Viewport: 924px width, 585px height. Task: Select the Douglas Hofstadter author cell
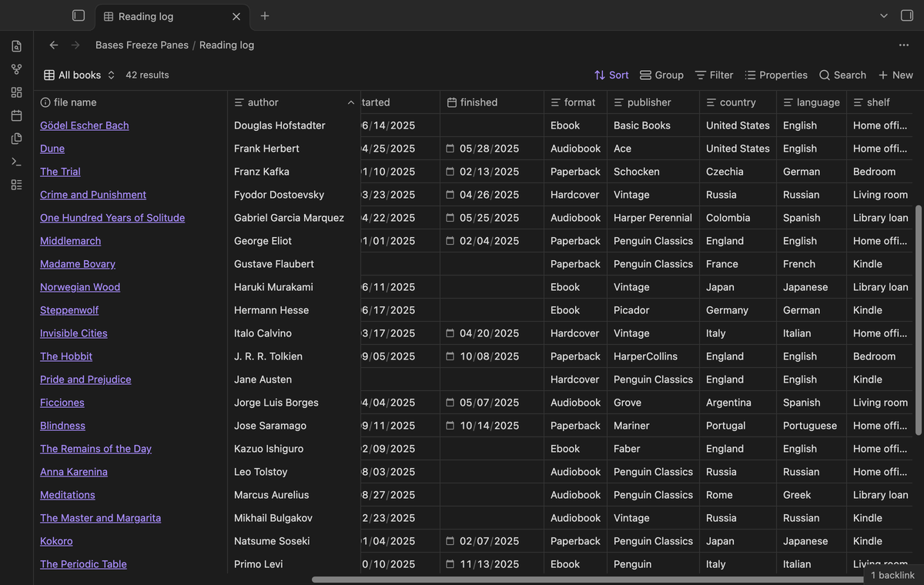point(294,125)
